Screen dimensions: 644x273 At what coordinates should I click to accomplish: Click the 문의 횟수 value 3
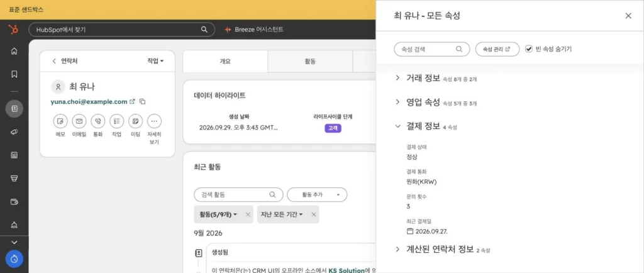[408, 206]
